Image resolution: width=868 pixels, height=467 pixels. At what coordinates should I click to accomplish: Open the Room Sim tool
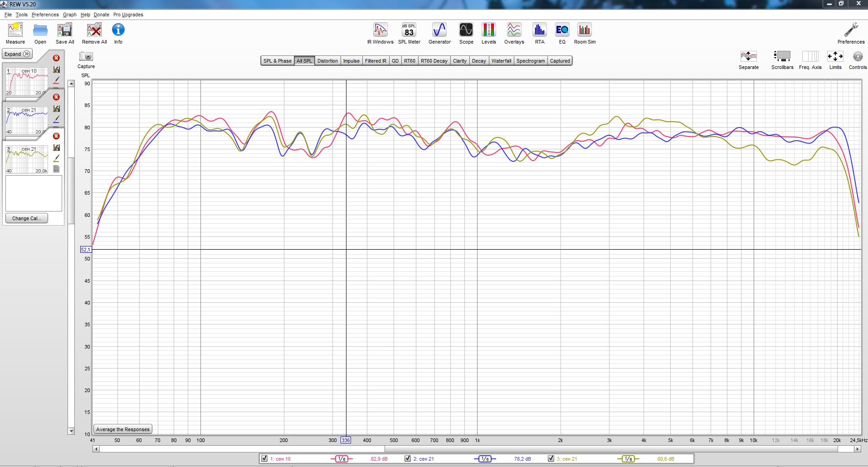[x=585, y=33]
